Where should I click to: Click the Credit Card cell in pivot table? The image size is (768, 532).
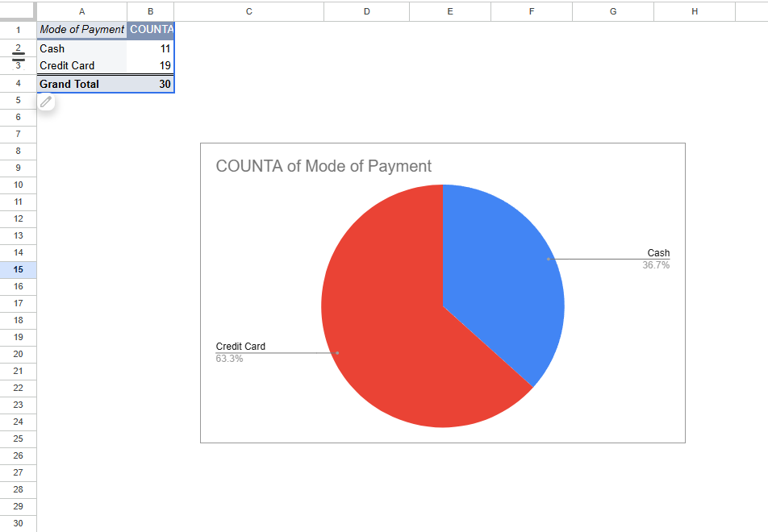point(81,65)
